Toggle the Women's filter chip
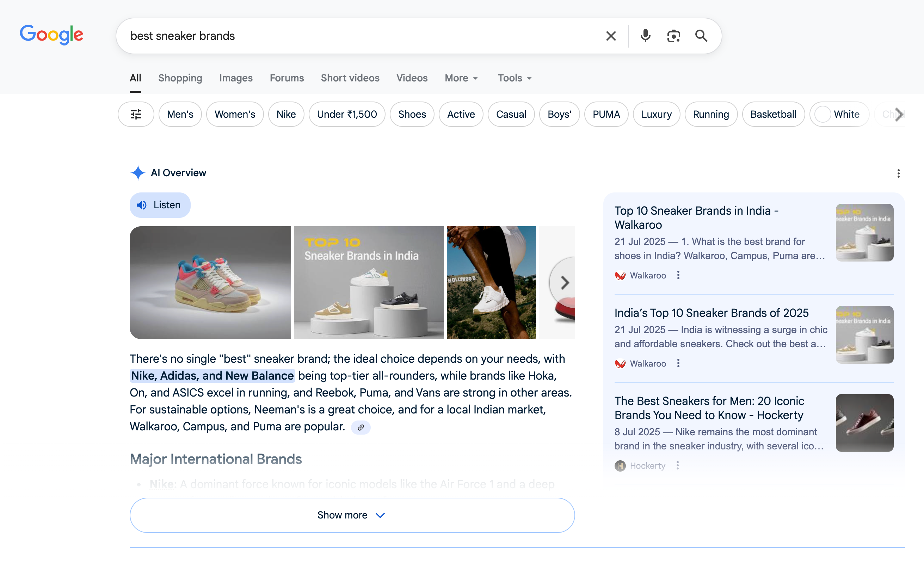 pyautogui.click(x=235, y=114)
